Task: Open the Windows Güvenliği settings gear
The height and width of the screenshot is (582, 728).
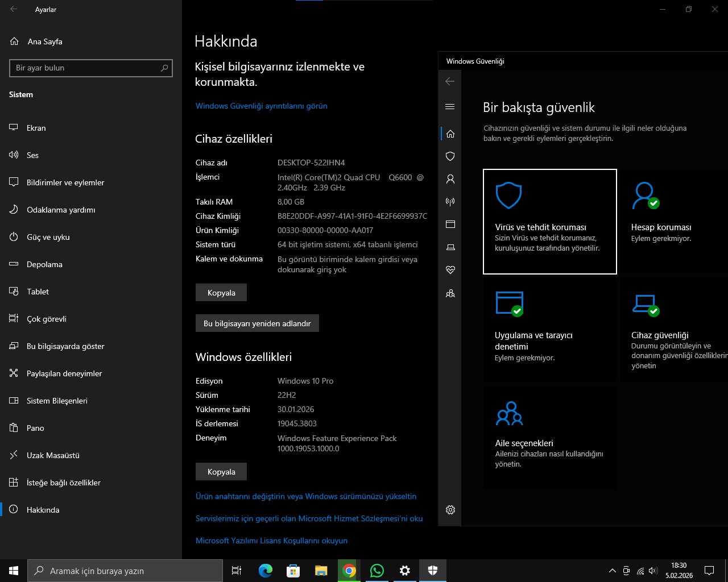Action: (450, 510)
